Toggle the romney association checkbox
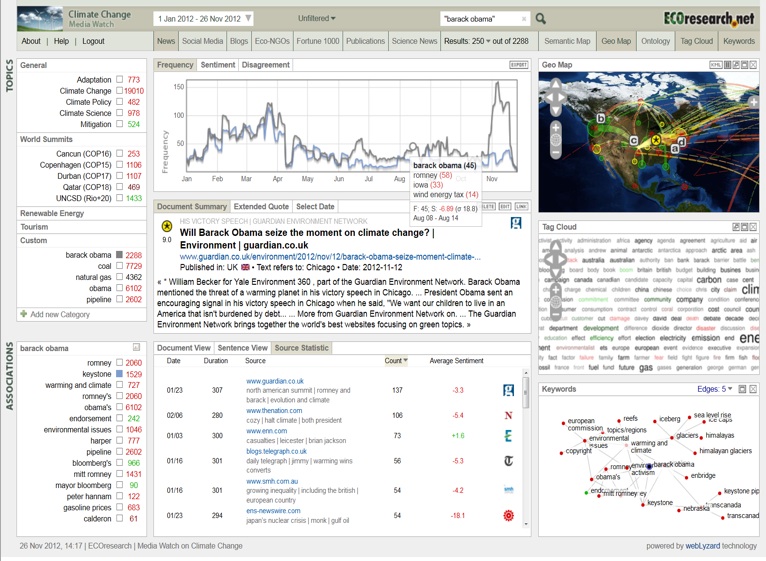 point(120,363)
